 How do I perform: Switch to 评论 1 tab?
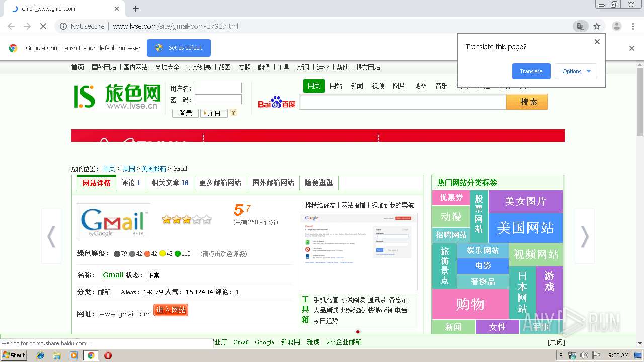[x=131, y=183]
